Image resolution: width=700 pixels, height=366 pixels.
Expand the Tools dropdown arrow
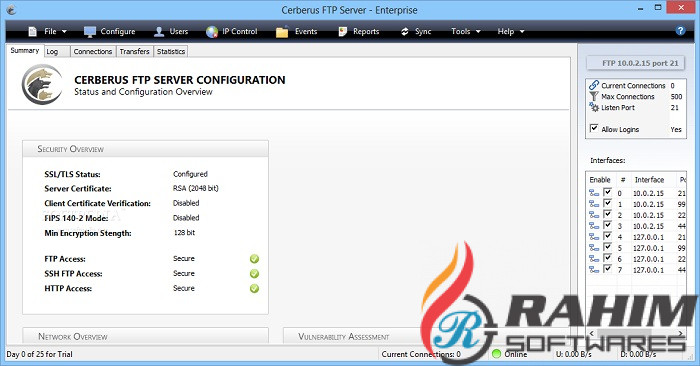(478, 32)
